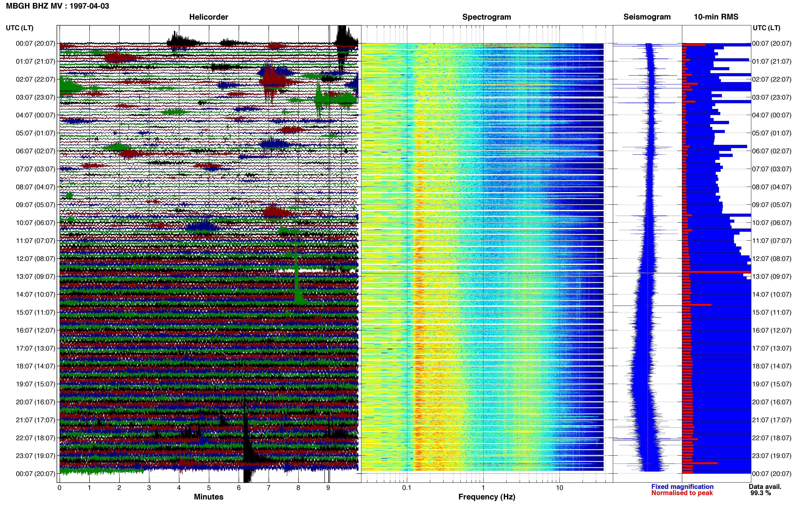Select left time label '00:07 (20:07)' at top

(x=36, y=43)
